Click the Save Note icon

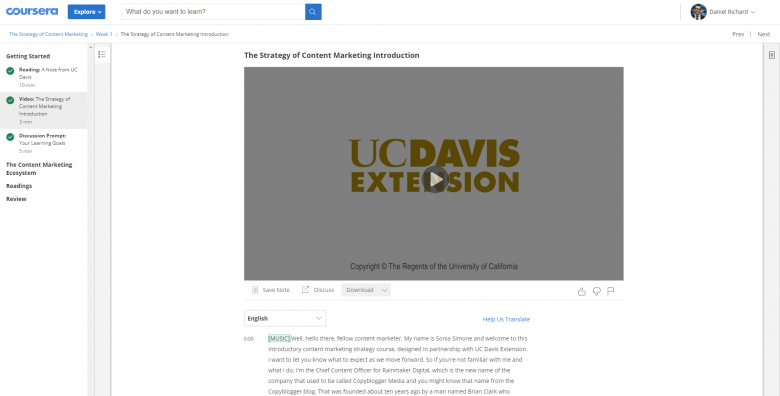[x=255, y=290]
